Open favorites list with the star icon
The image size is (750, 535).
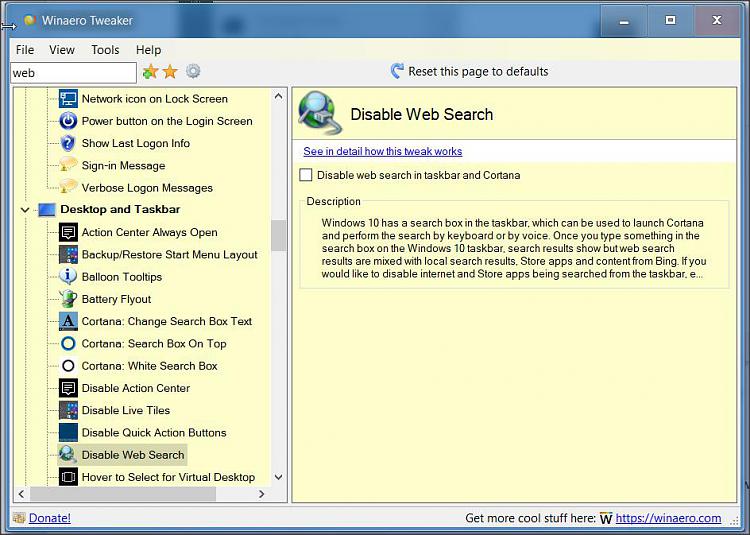tap(170, 72)
